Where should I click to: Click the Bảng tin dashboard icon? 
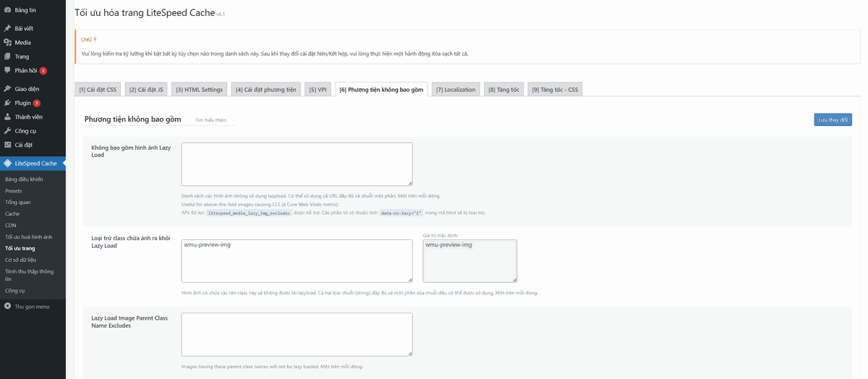pos(7,10)
